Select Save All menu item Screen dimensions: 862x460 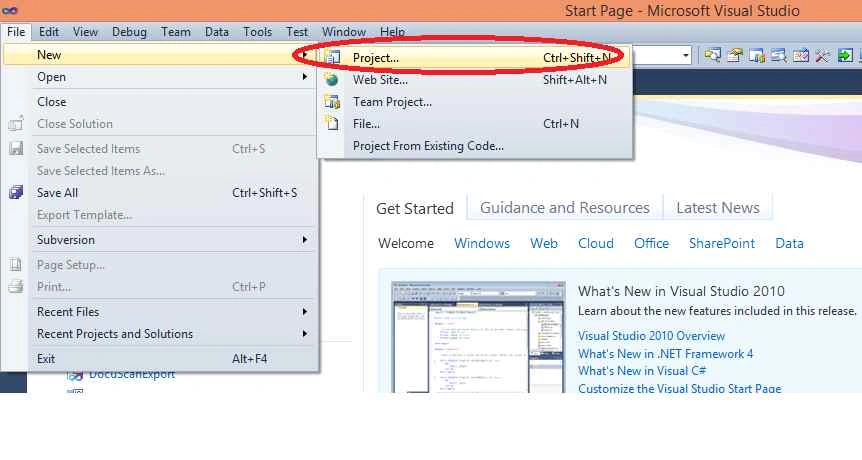(x=160, y=192)
